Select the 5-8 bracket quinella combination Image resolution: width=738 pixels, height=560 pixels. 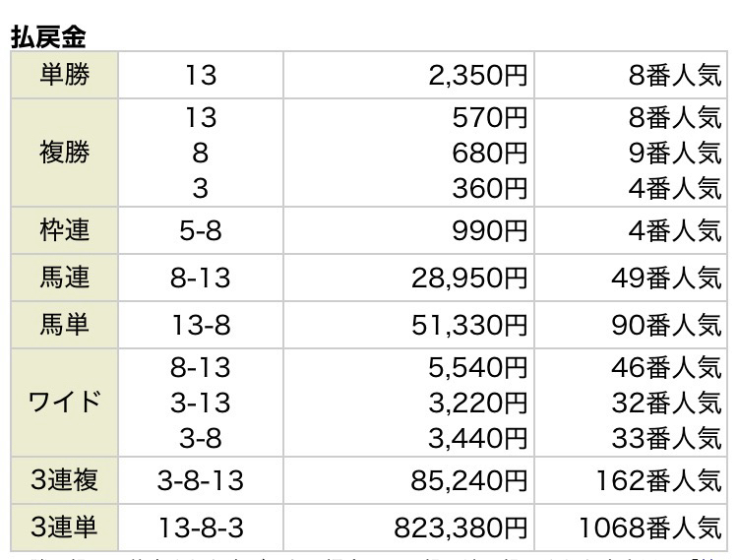pos(200,231)
